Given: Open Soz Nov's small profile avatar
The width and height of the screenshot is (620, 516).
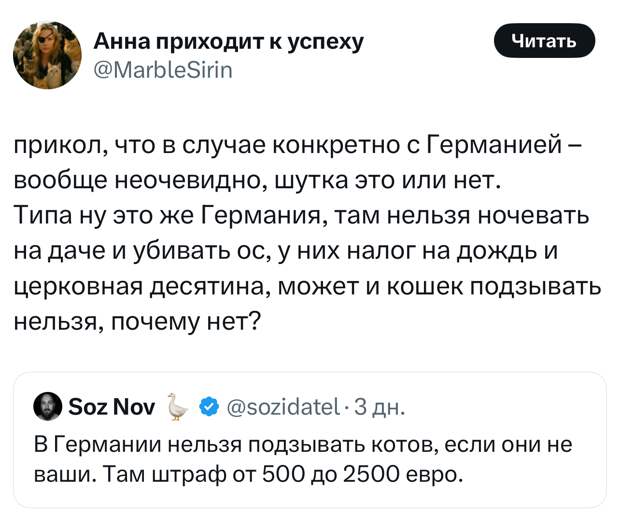Looking at the screenshot, I should click(x=47, y=406).
